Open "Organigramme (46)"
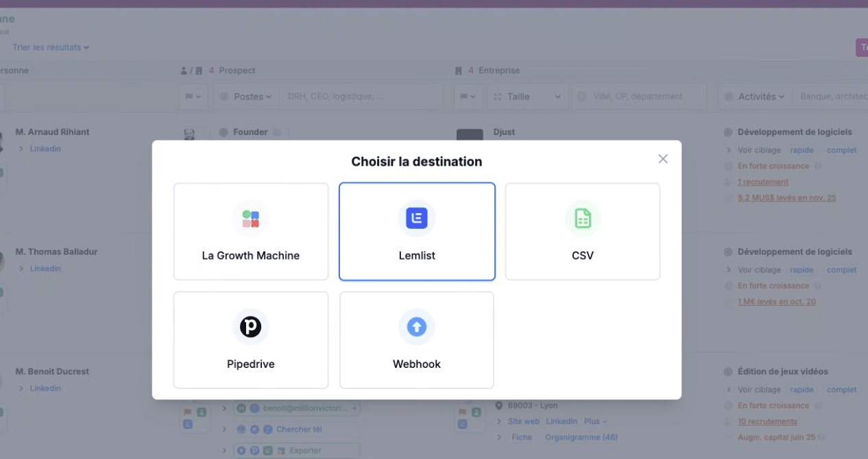Image resolution: width=868 pixels, height=459 pixels. 581,437
